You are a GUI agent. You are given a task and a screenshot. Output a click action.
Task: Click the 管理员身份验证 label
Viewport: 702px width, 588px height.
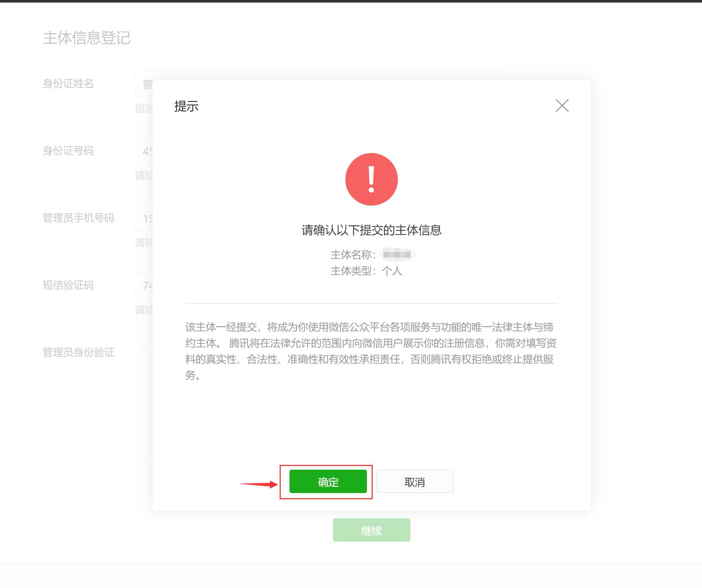point(78,352)
